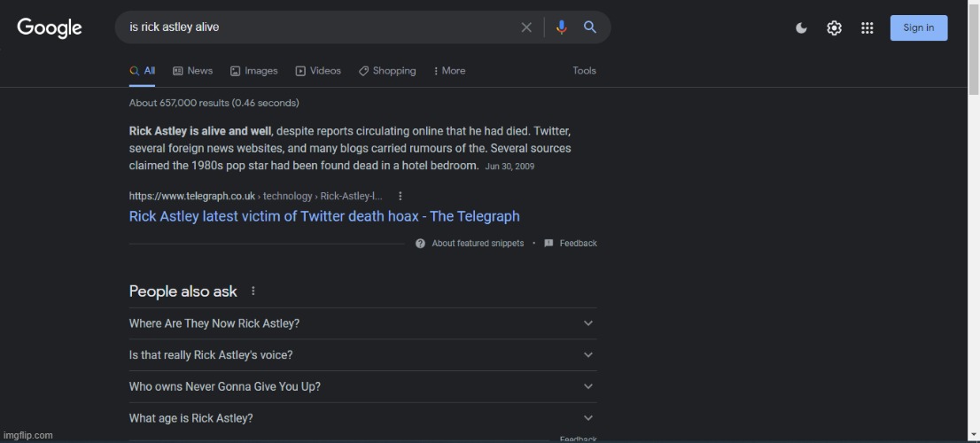Click the feedback flag icon near the snippet
This screenshot has height=443, width=980.
548,244
